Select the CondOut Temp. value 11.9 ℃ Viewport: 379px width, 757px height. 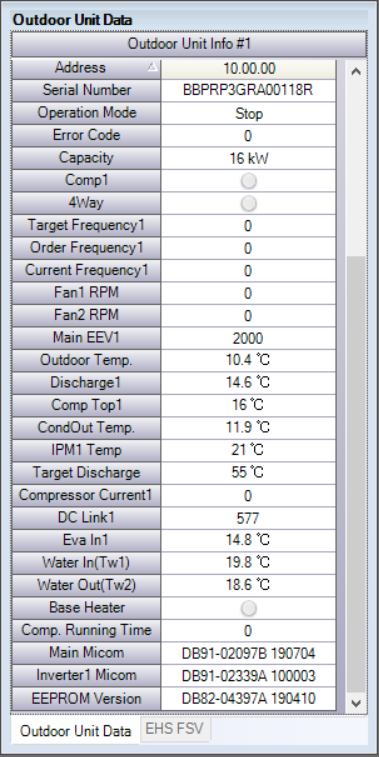coord(248,428)
